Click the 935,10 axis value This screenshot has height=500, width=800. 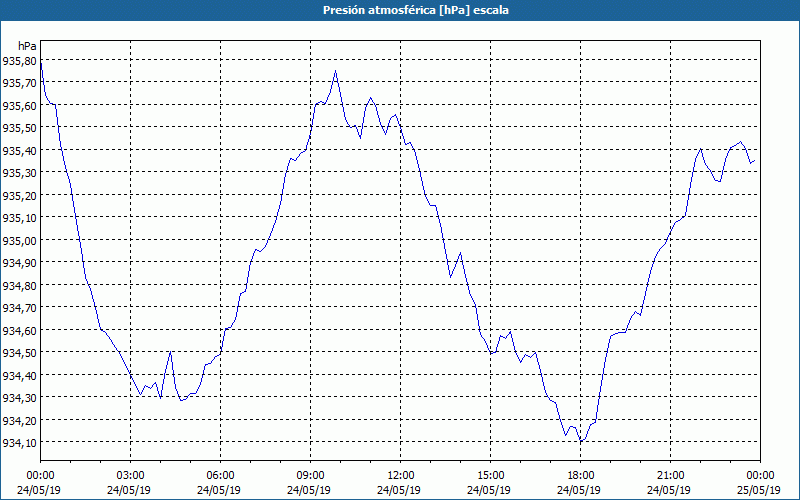19,218
